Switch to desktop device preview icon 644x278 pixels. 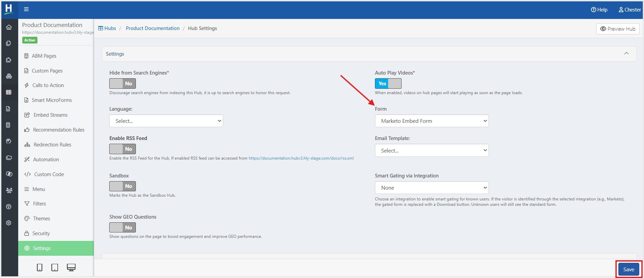71,268
